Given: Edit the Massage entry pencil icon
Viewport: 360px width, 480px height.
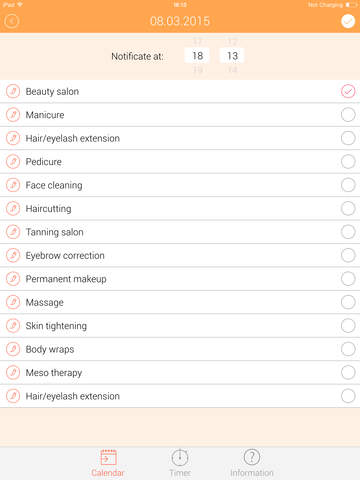Looking at the screenshot, I should [13, 302].
